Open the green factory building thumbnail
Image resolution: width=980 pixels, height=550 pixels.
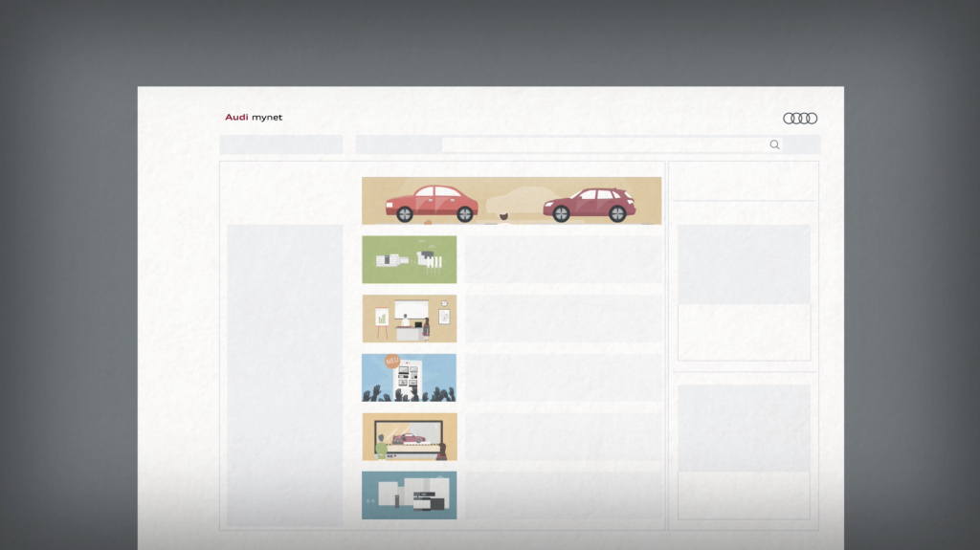click(x=409, y=259)
